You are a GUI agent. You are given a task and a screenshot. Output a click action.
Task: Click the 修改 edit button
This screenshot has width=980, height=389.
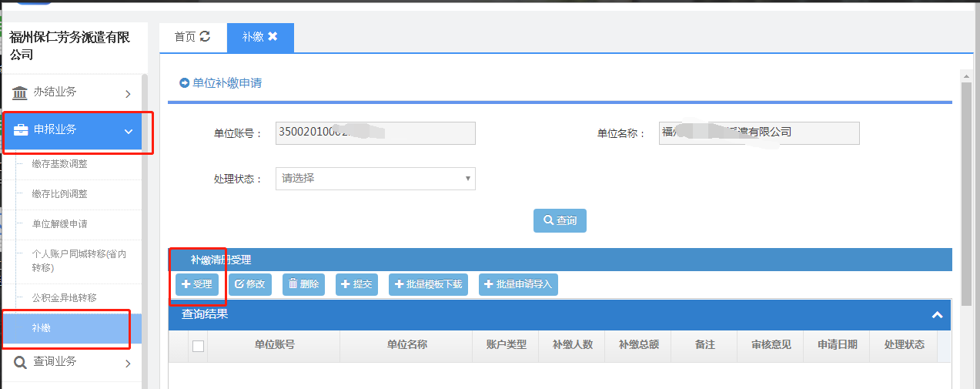(x=250, y=284)
